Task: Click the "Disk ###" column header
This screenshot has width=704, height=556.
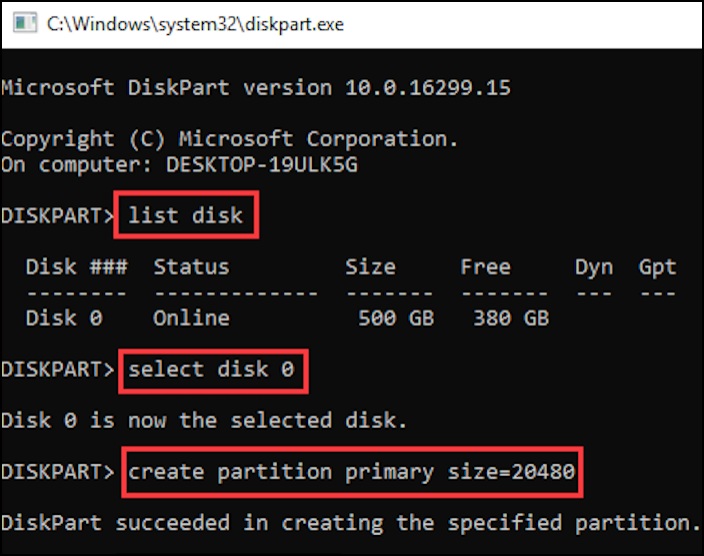Action: (x=76, y=267)
